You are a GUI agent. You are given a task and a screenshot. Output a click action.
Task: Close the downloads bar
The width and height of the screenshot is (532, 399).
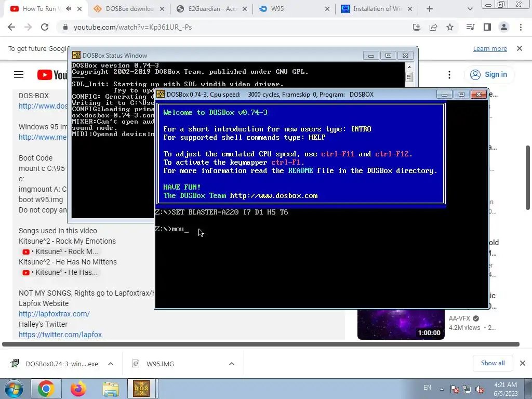click(523, 363)
